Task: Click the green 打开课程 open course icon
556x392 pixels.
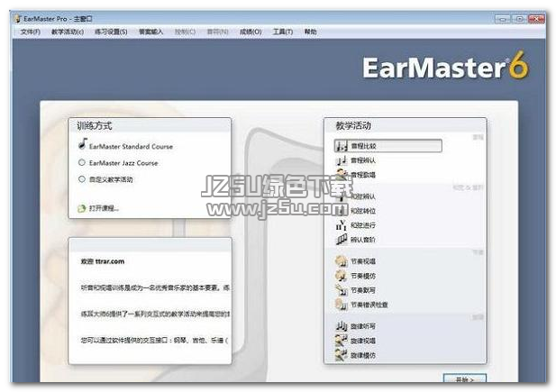Action: coord(82,208)
